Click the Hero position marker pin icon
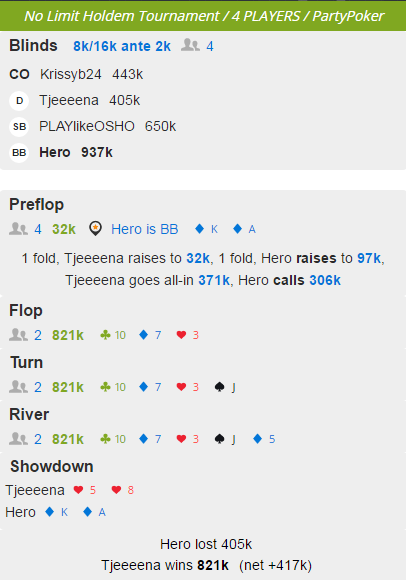The width and height of the screenshot is (406, 580). click(x=95, y=229)
